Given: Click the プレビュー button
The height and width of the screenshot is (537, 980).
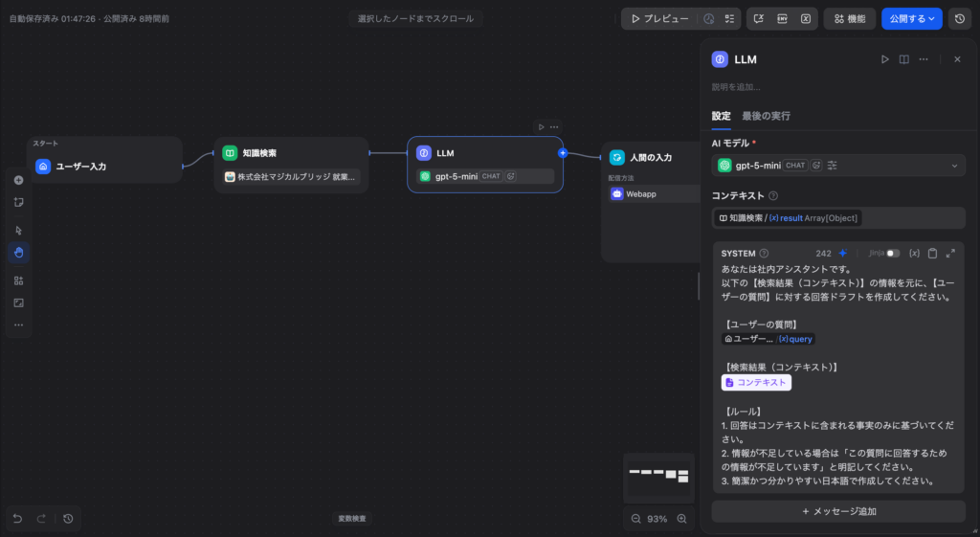Looking at the screenshot, I should (659, 19).
